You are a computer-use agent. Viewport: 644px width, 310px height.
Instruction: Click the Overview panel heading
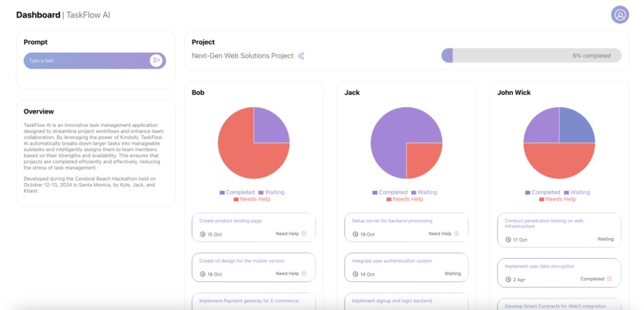pyautogui.click(x=38, y=112)
